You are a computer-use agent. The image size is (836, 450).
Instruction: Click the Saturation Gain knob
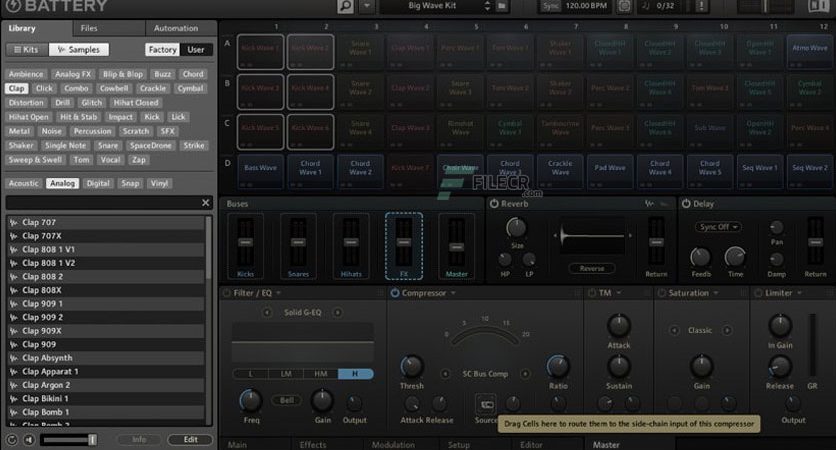tap(701, 366)
